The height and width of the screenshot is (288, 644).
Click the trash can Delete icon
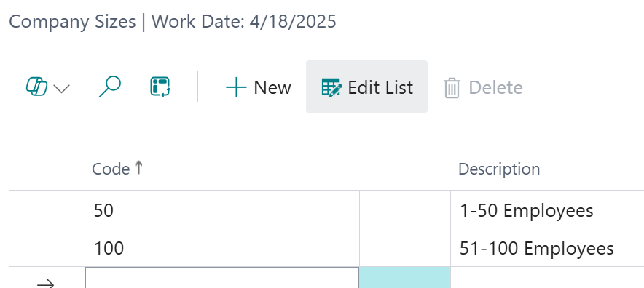(x=452, y=88)
